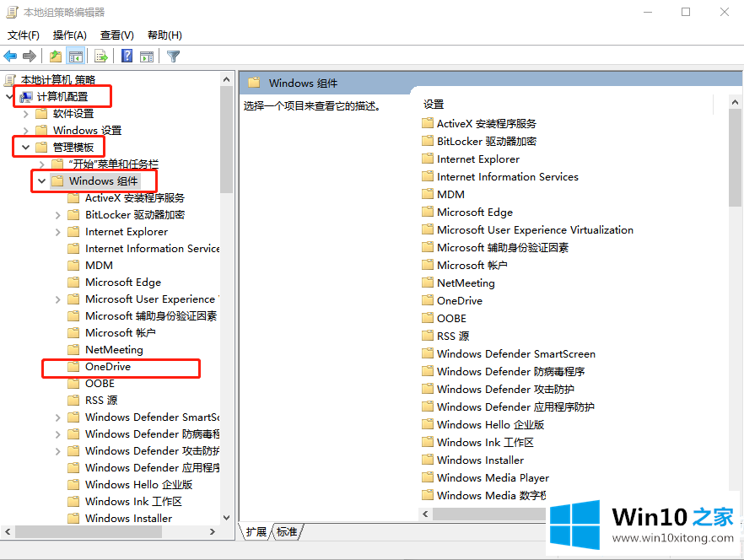The height and width of the screenshot is (560, 744).
Task: Open ActiveX 安装程序服务 folder in settings list
Action: tap(487, 124)
